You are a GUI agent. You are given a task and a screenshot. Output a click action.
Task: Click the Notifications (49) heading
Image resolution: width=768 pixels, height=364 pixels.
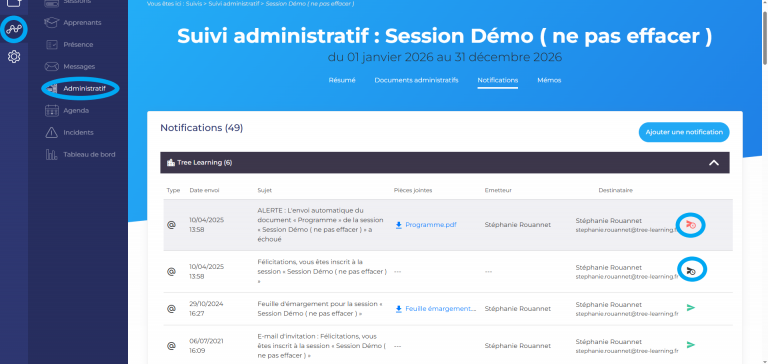tap(201, 128)
